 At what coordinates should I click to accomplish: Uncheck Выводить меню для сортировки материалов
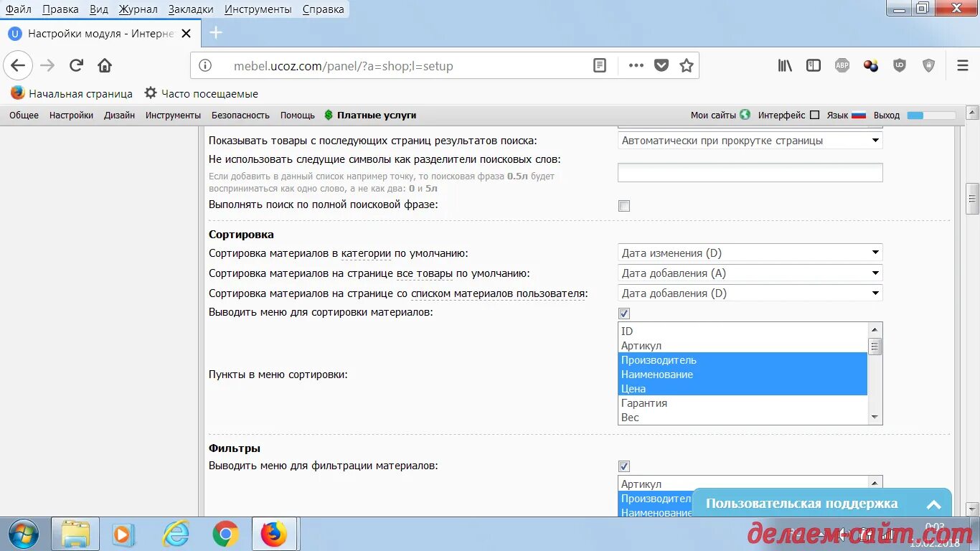pyautogui.click(x=624, y=314)
